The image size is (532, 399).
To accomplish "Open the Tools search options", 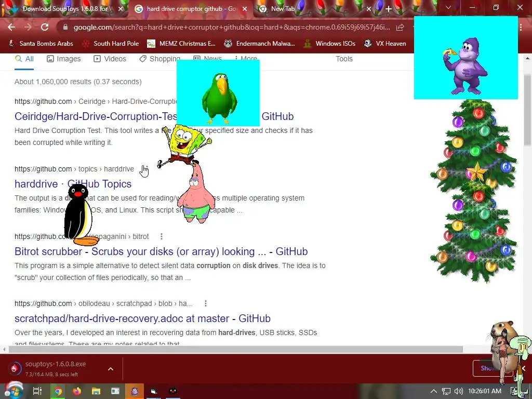I will coord(344,59).
